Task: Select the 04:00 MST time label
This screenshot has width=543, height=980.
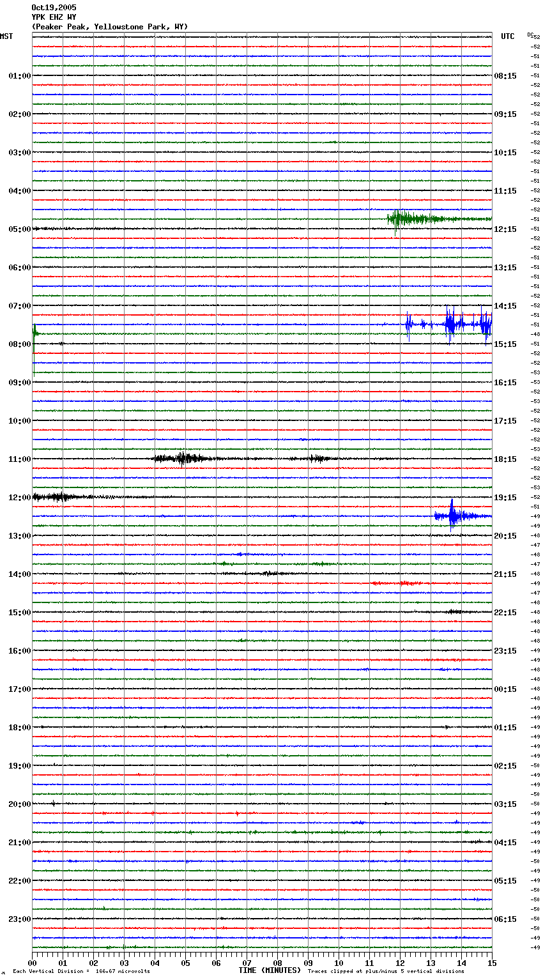Action: click(20, 191)
